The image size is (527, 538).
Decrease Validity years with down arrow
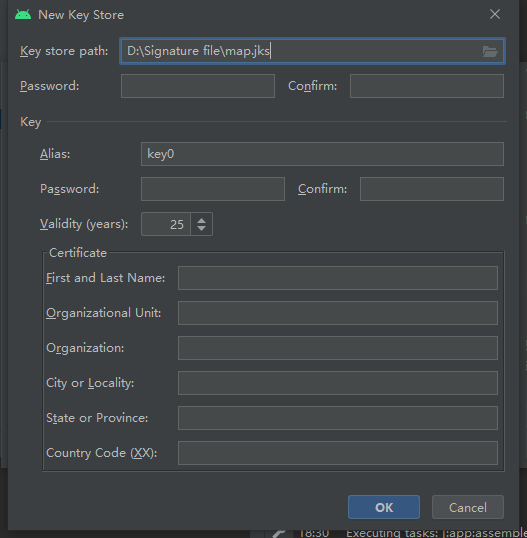[201, 229]
